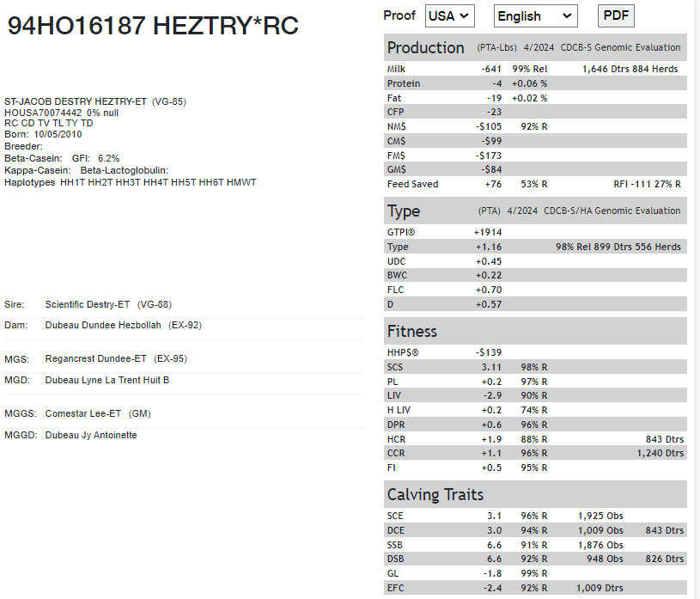Select MGGD Dubeau Jy Antoinette
Viewport: 700px width, 599px height.
tap(90, 435)
